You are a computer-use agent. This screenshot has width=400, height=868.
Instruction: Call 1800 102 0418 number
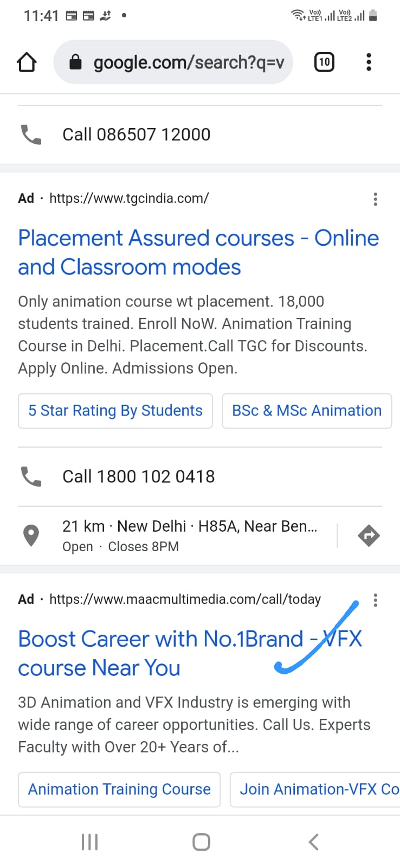(139, 476)
